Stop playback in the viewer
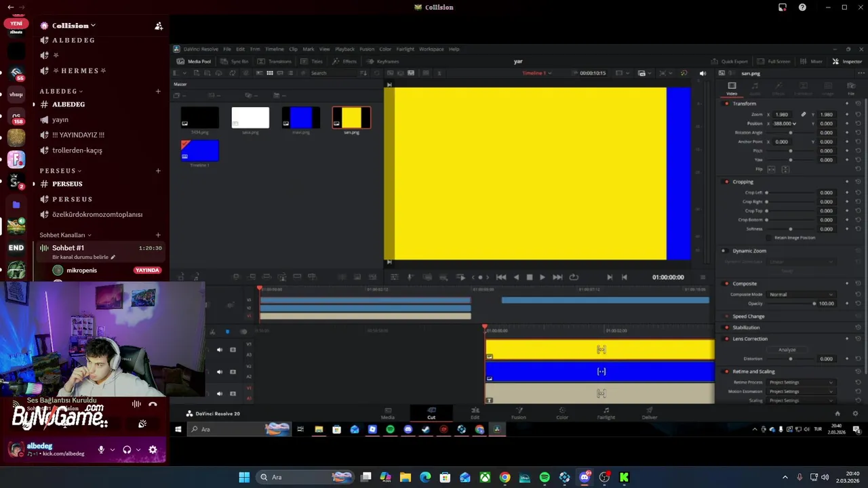The height and width of the screenshot is (488, 868). (530, 277)
